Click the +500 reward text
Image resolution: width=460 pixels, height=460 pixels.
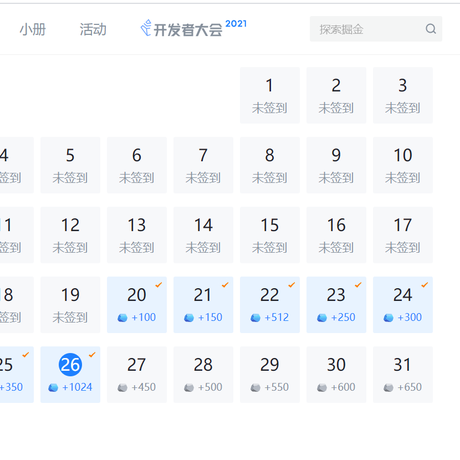pos(210,387)
